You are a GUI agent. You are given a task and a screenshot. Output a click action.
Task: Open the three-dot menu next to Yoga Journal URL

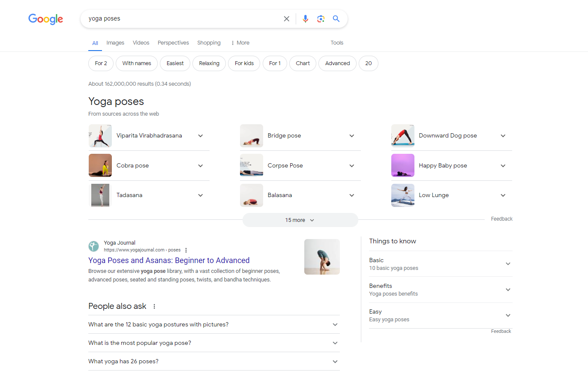186,250
